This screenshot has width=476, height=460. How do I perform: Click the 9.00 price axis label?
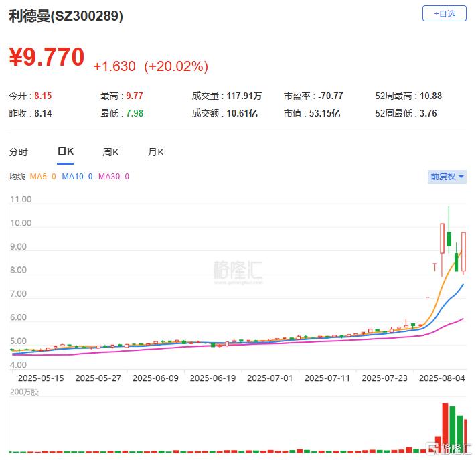click(x=19, y=247)
